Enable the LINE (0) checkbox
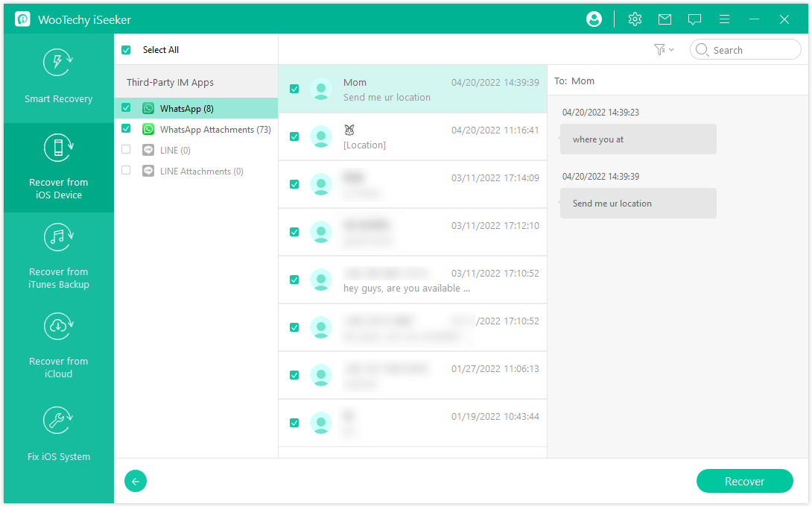The image size is (812, 507). coord(126,150)
